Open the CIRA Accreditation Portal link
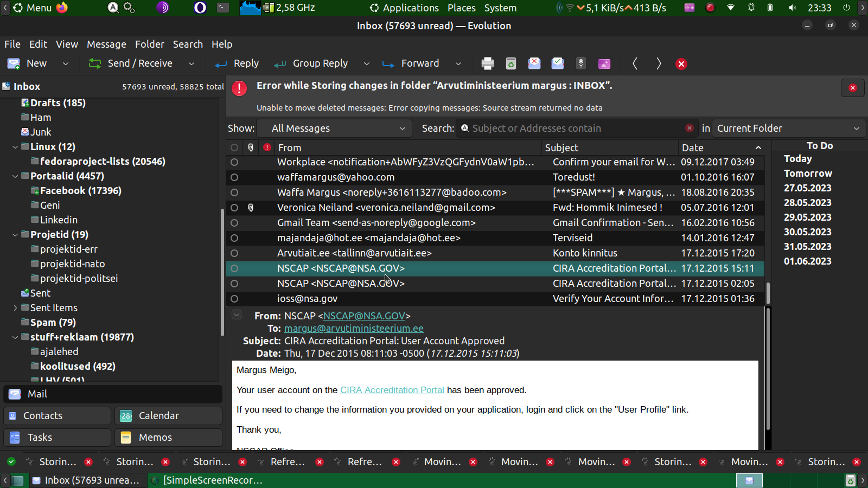 point(392,390)
